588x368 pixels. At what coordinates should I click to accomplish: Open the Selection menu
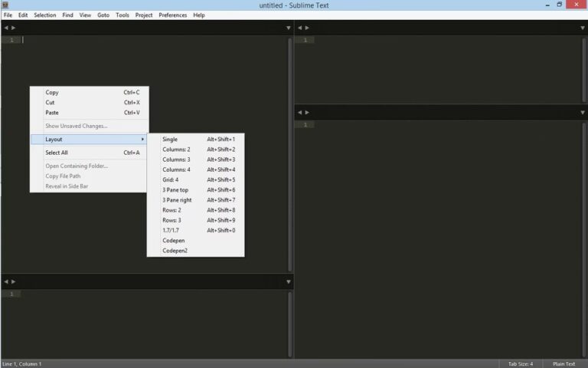coord(44,15)
